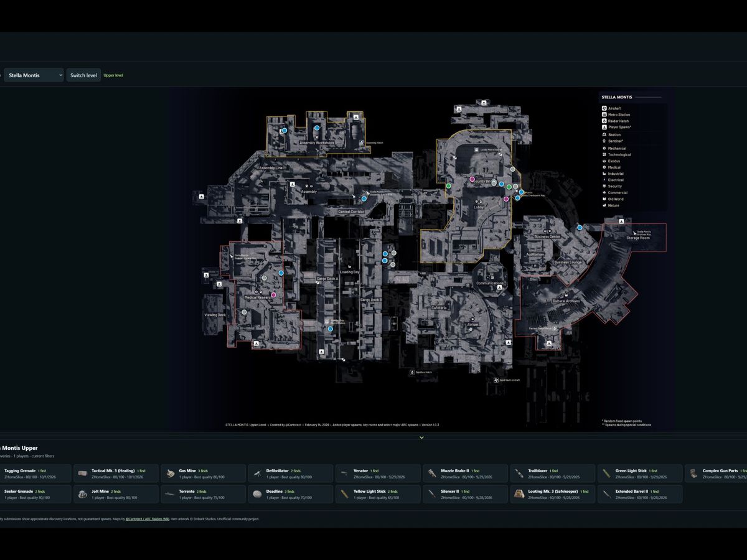Click the Loading Bay map label
The image size is (747, 560).
click(x=349, y=272)
